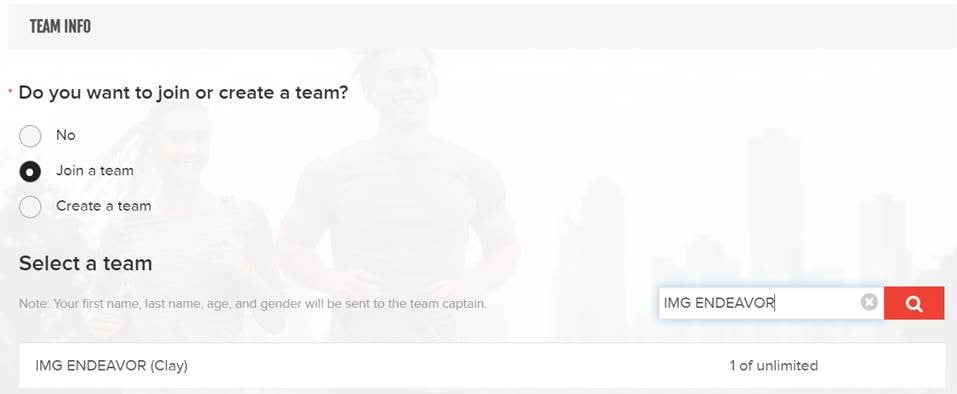Viewport: 957px width, 394px height.
Task: Select the IMG ENDEAVOR (Clay) team result
Action: pos(482,366)
